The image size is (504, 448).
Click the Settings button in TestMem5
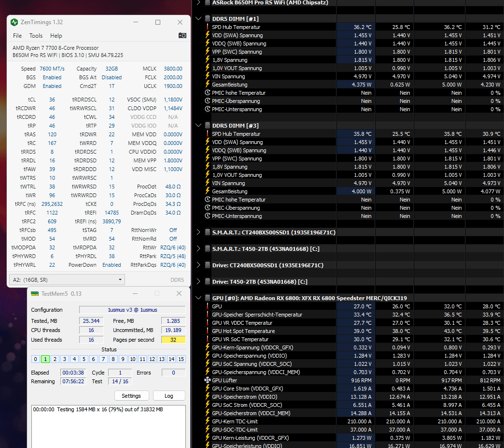point(131,396)
